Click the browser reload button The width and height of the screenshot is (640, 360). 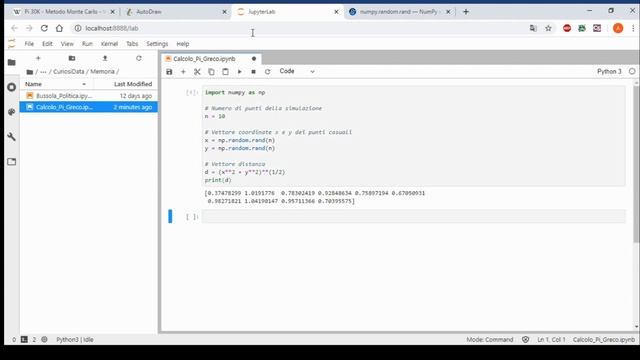click(x=44, y=28)
